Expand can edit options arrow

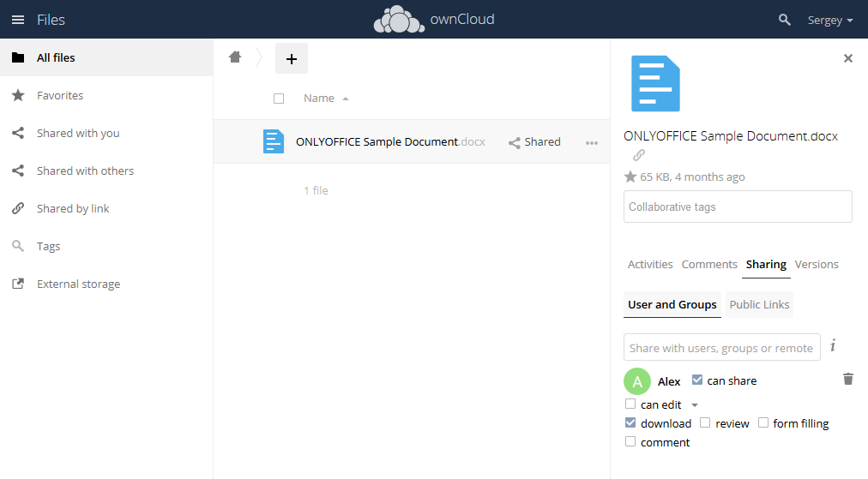(x=695, y=405)
